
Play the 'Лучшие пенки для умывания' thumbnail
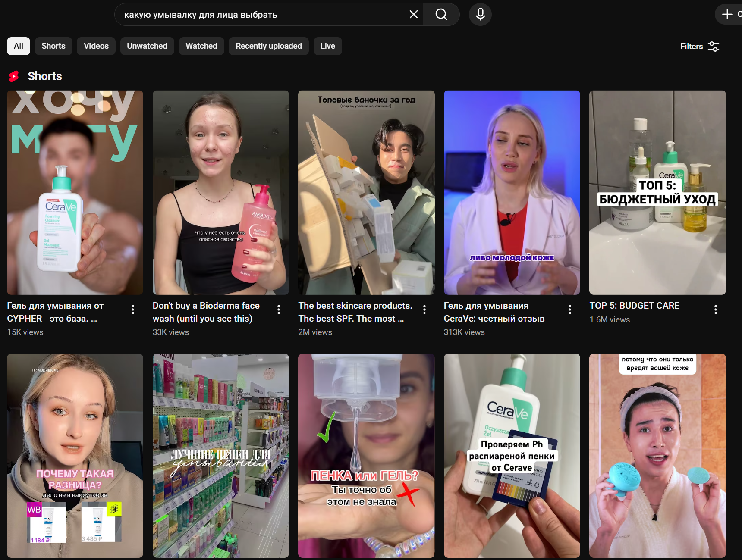point(221,456)
